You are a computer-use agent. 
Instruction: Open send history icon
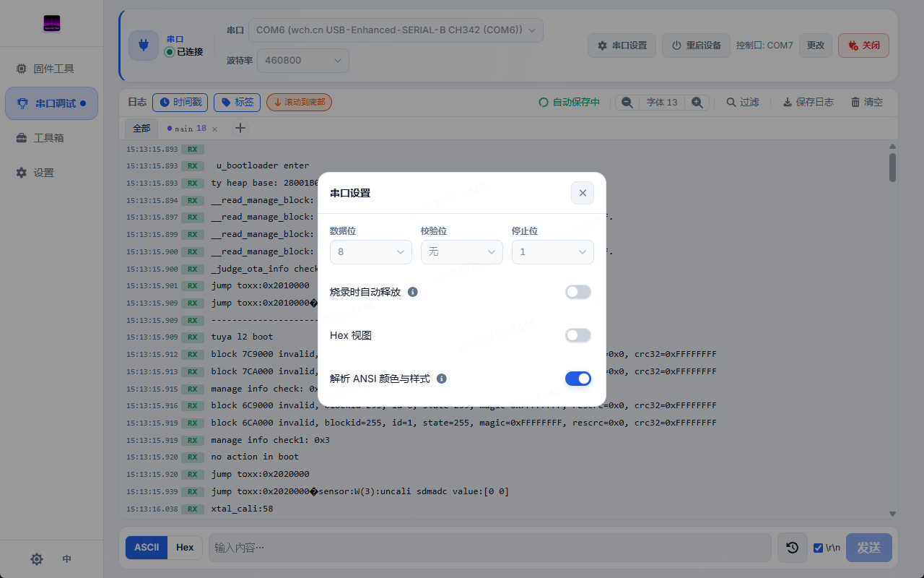point(792,548)
